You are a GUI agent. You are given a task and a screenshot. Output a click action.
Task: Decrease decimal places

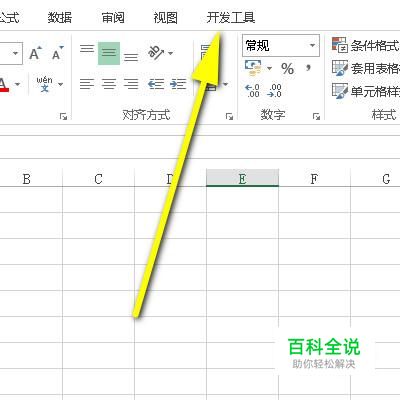[x=274, y=91]
